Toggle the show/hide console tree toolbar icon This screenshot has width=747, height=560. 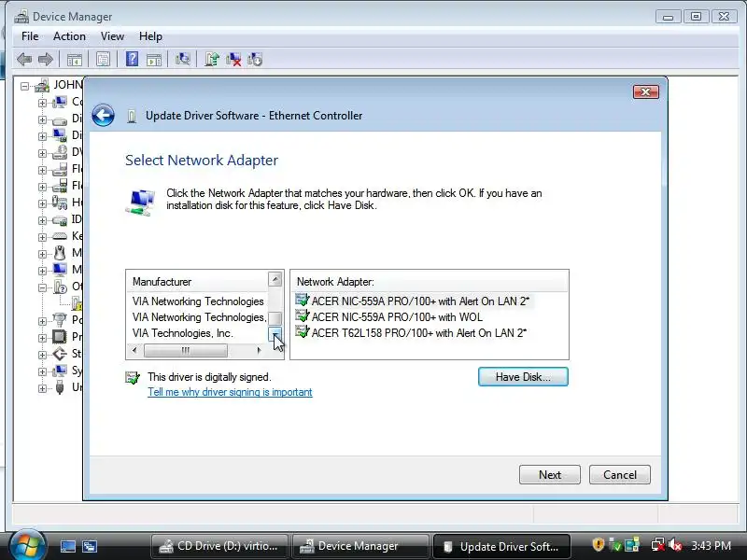coord(75,60)
